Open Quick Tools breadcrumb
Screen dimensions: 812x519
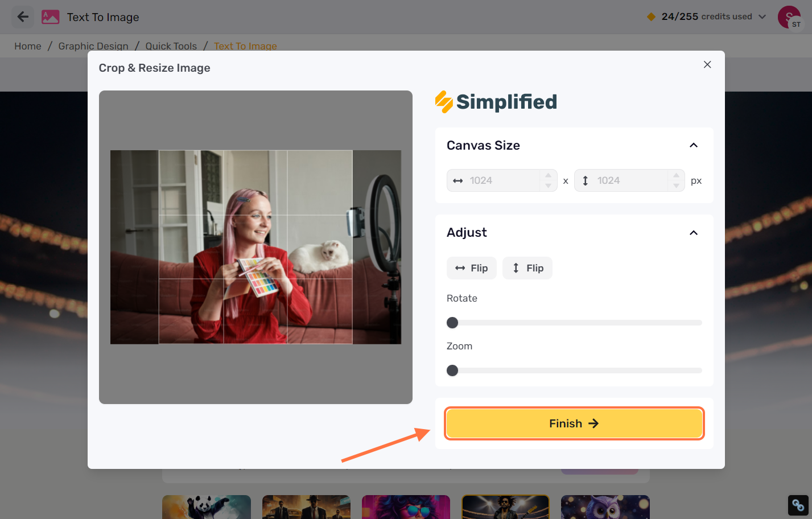pyautogui.click(x=171, y=46)
